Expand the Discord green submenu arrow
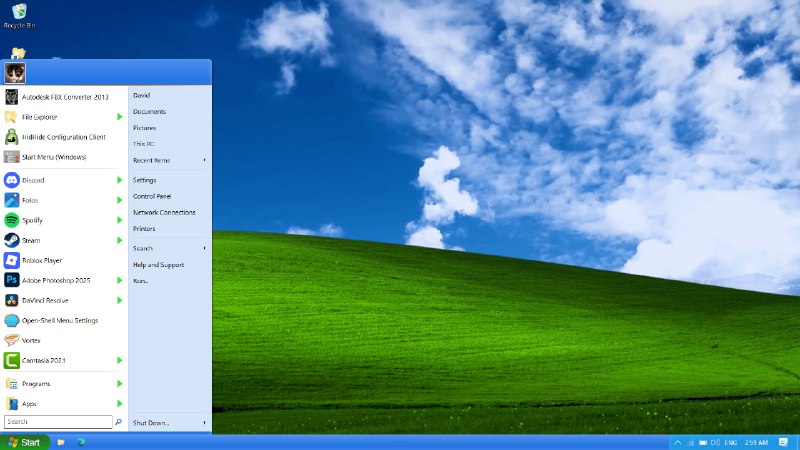Viewport: 800px width, 450px height. coord(119,180)
